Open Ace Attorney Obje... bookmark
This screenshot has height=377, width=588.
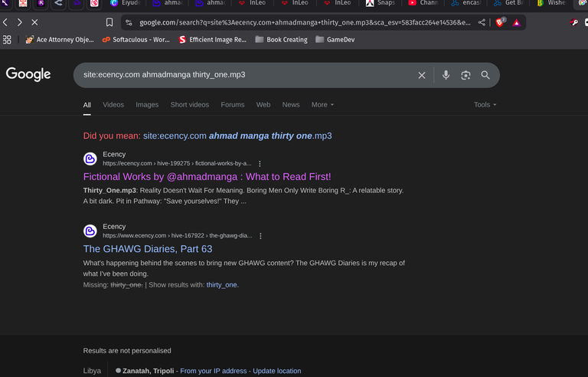[60, 39]
